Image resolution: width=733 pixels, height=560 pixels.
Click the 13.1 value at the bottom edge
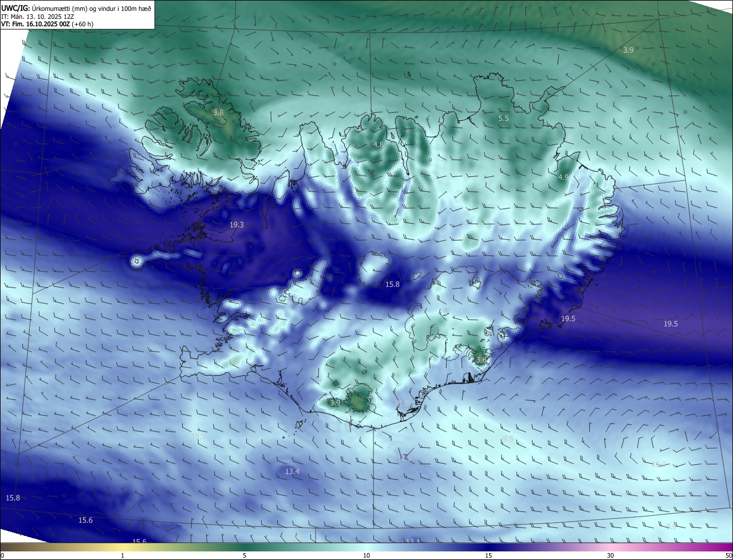pyautogui.click(x=413, y=541)
